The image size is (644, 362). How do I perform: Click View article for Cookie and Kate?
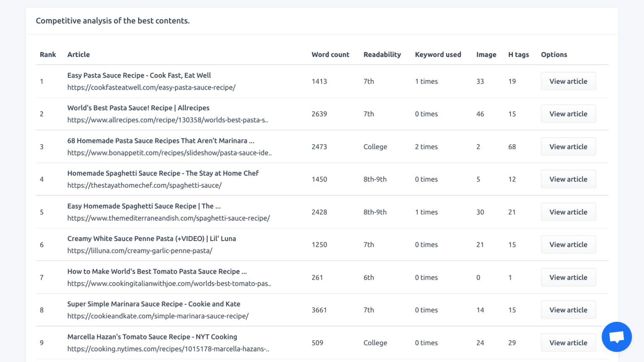(568, 310)
